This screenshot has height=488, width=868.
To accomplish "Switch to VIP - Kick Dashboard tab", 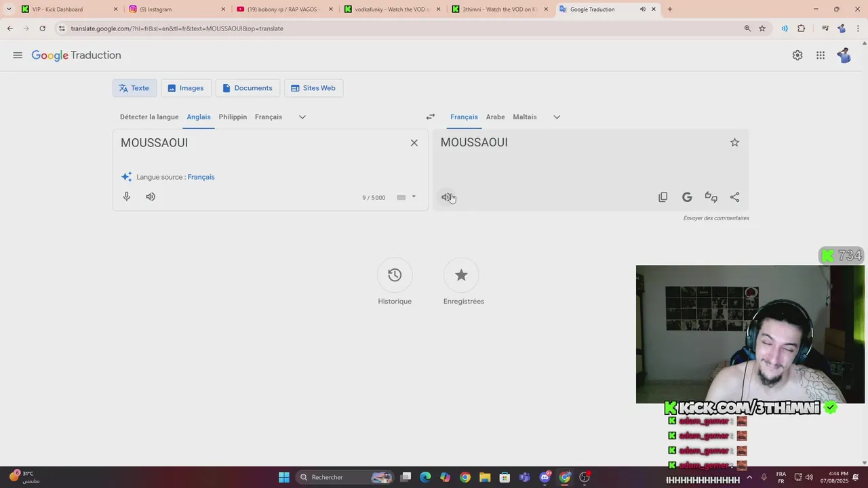I will 69,9.
